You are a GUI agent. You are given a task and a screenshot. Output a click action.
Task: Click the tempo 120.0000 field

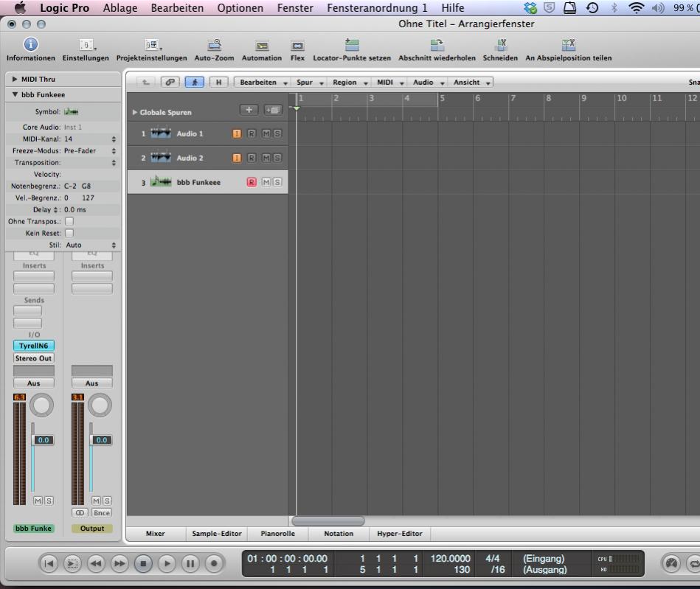(450, 558)
